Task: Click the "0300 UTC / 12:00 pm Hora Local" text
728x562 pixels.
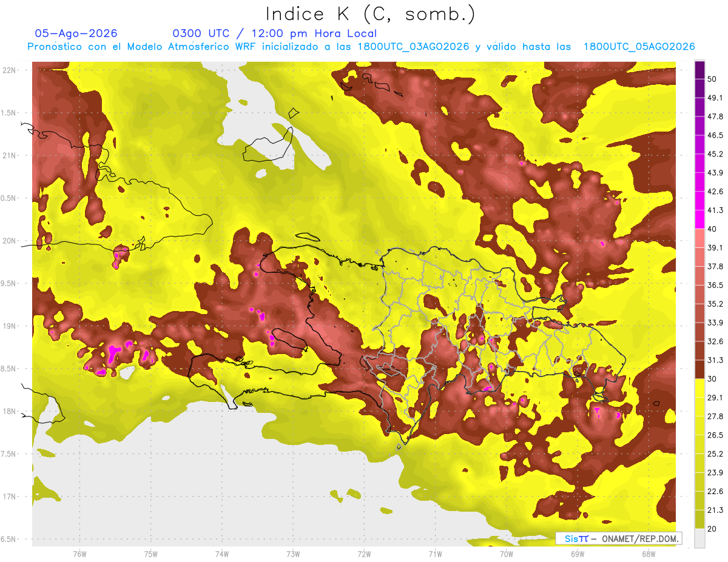Action: (x=275, y=33)
